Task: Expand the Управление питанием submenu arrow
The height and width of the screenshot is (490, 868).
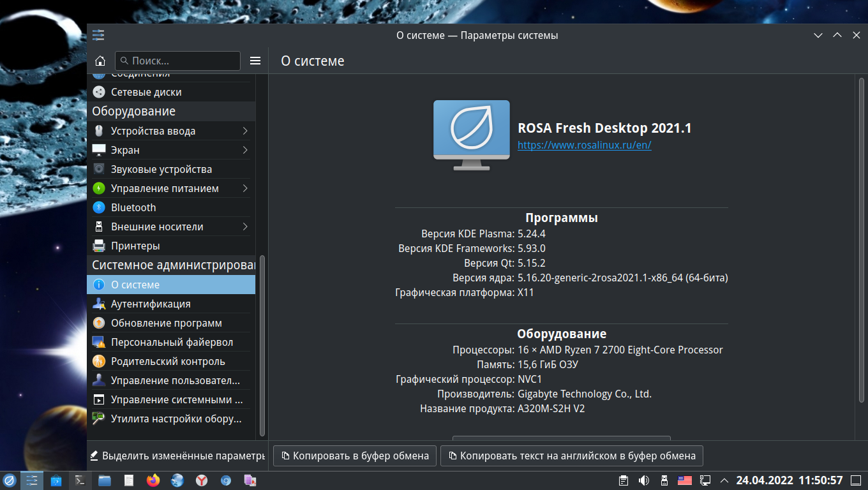Action: tap(245, 188)
